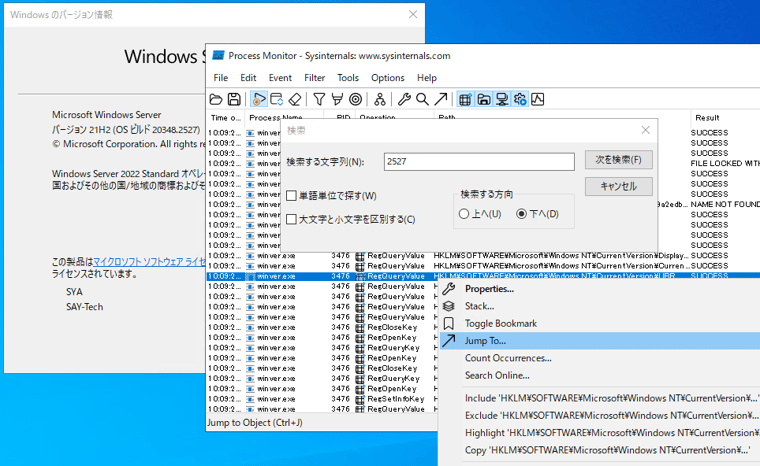Click the キャンセル button
Viewport: 760px width, 466px height.
point(618,186)
